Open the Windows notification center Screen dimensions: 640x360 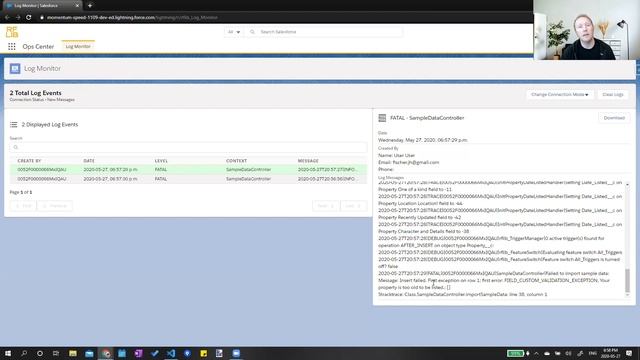pyautogui.click(x=629, y=353)
